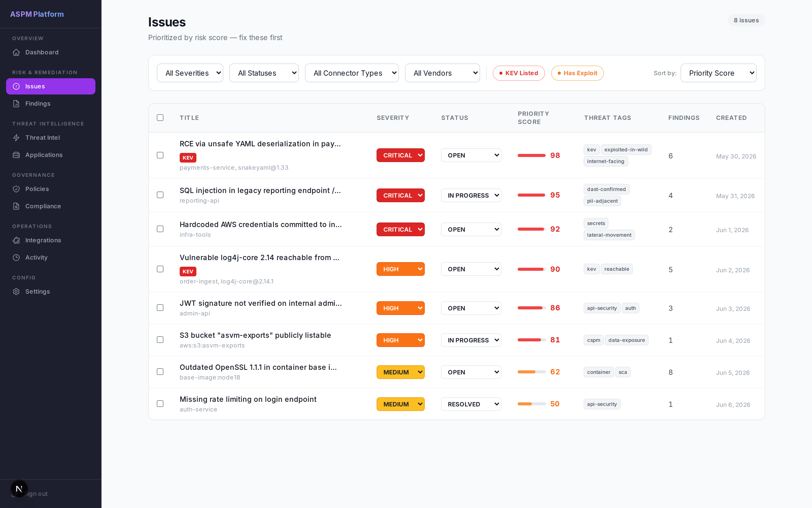Screen dimensions: 812x508
Task: Open Findings in sidebar
Action: [51, 103]
